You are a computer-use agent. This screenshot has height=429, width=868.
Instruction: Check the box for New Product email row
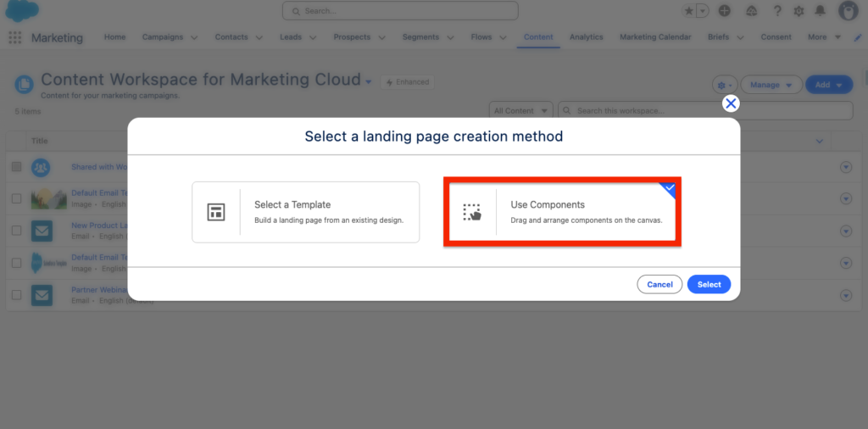pos(16,230)
